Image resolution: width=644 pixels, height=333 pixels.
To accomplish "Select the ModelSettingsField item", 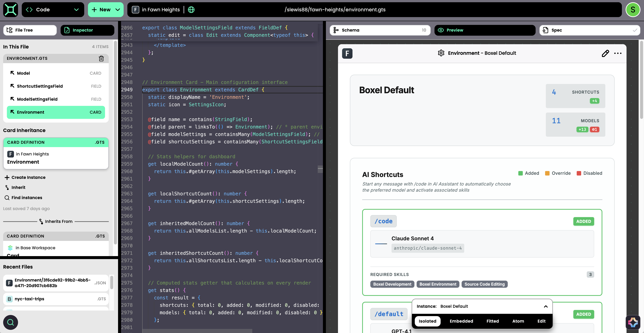I will point(56,99).
